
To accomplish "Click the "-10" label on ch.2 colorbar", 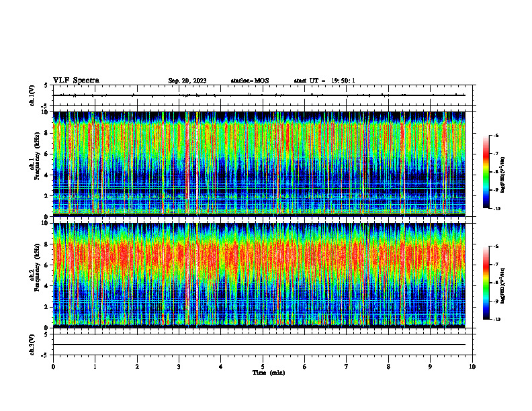I will point(496,320).
